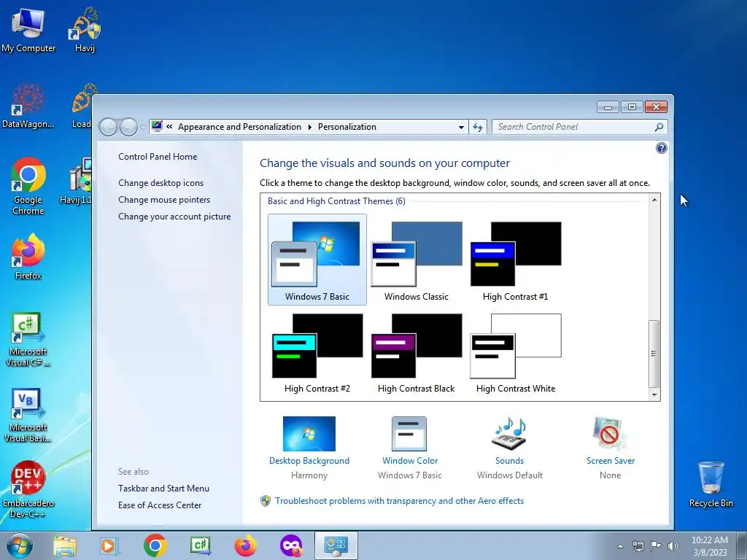Screen dimensions: 747x560
Task: Go to Control Panel Home
Action: click(158, 157)
